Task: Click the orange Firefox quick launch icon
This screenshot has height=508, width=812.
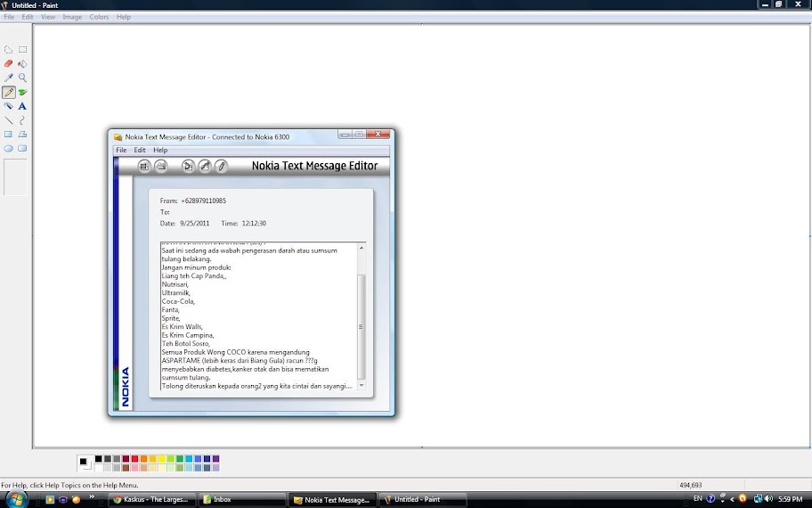Action: [77, 500]
